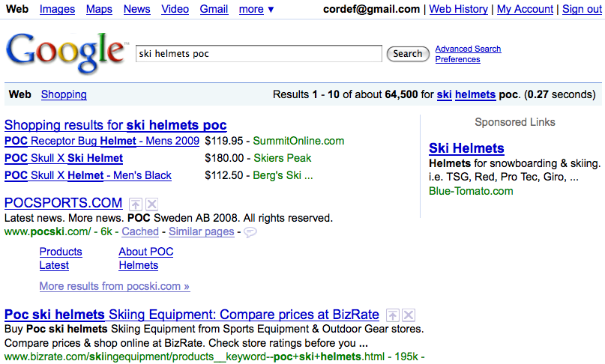Image resolution: width=605 pixels, height=364 pixels.
Task: Remove the BizRate result with X icon
Action: 409,315
